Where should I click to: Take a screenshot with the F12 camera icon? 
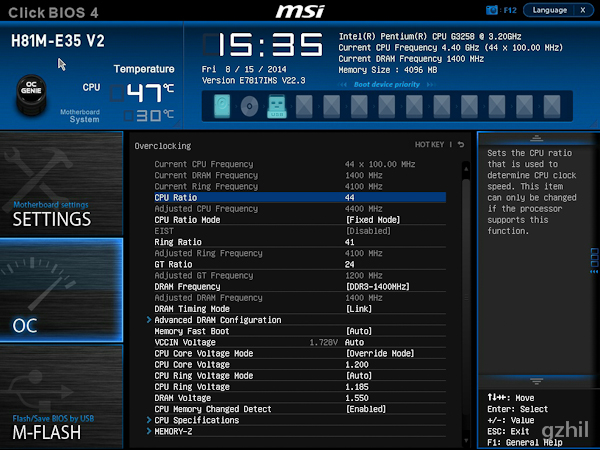[x=492, y=10]
